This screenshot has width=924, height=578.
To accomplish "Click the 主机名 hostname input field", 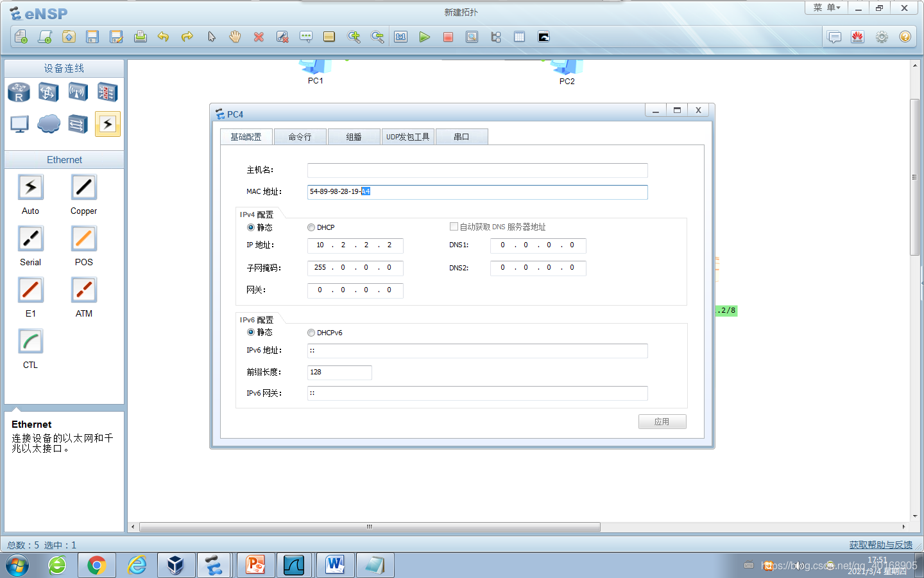I will pos(477,170).
